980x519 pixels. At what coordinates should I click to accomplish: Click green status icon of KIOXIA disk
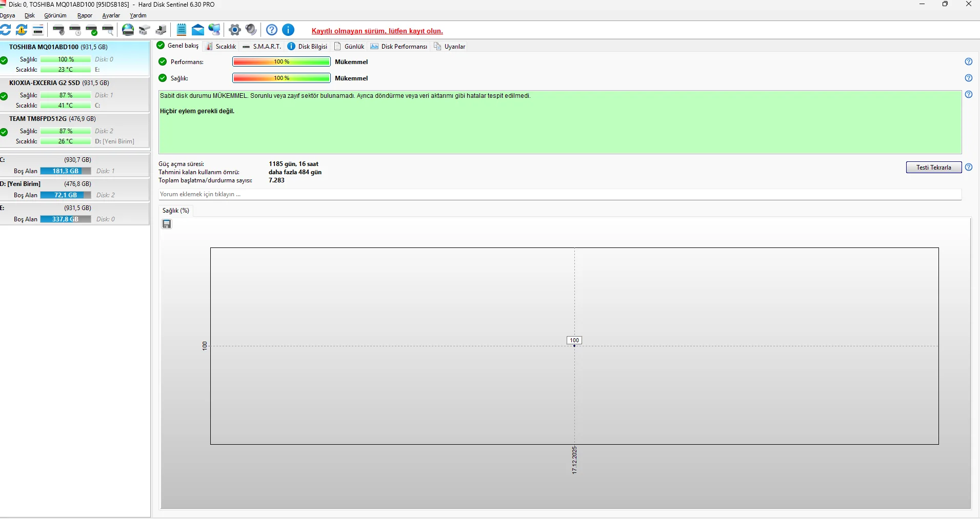4,96
